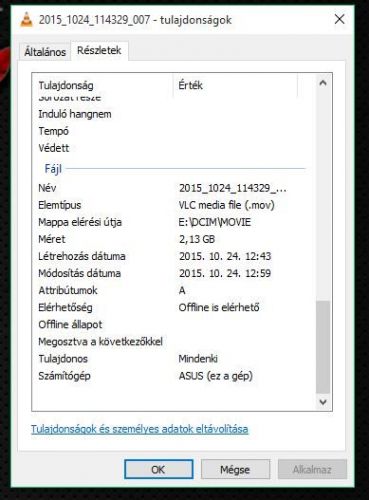Click the owner value Mindenki
The image size is (369, 500).
pos(198,359)
